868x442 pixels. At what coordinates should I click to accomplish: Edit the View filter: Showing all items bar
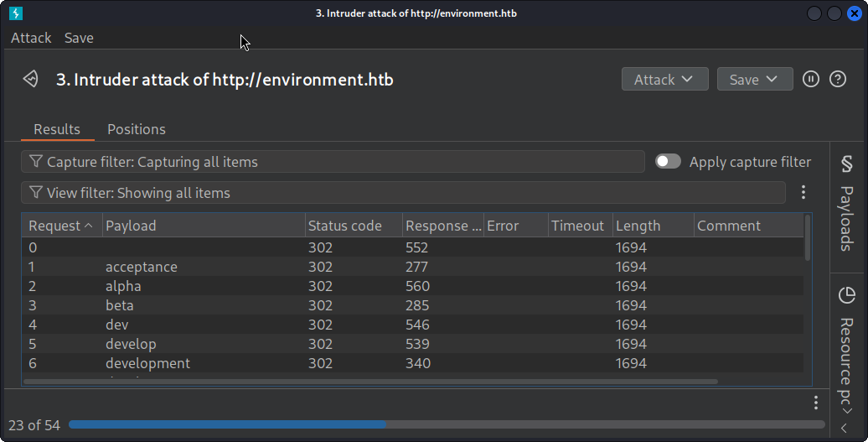(x=403, y=192)
